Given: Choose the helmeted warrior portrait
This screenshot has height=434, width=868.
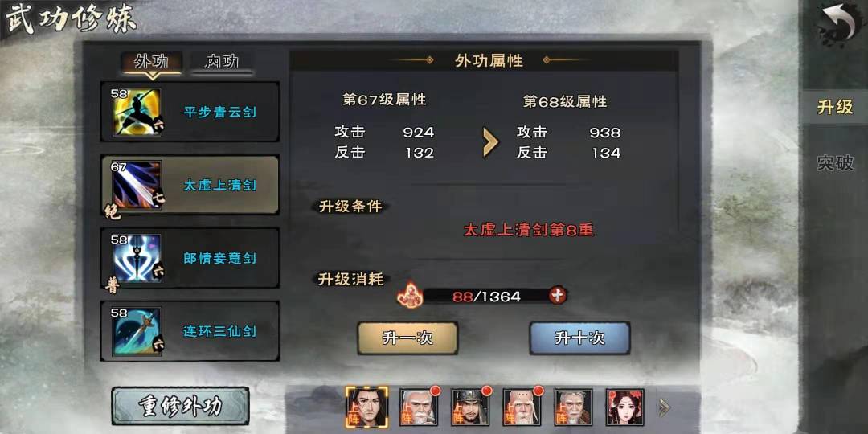Looking at the screenshot, I should 469,407.
